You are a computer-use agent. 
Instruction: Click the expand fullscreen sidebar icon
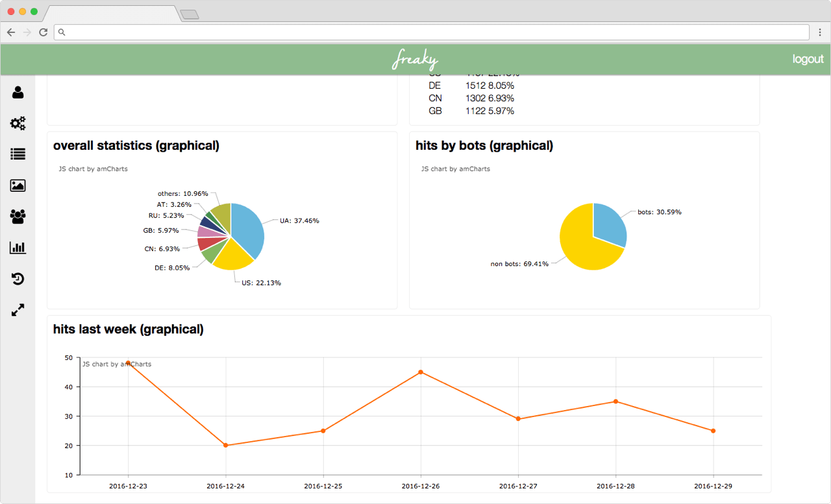click(18, 310)
